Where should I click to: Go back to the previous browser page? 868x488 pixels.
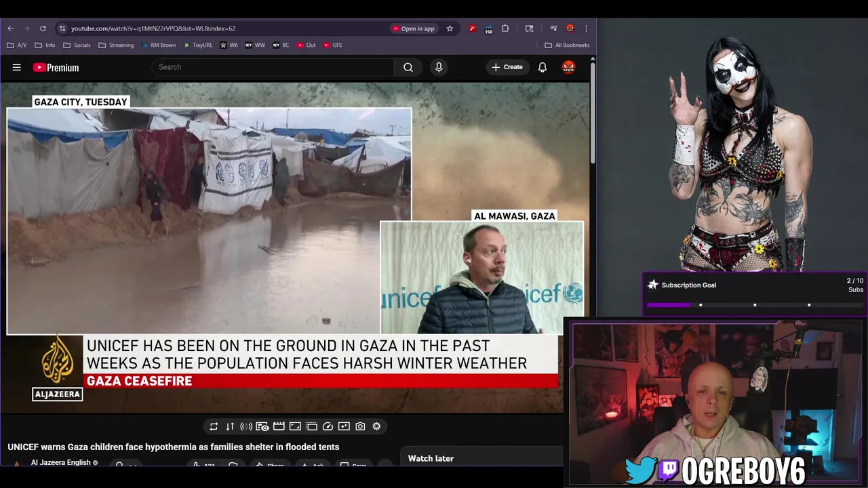[10, 28]
